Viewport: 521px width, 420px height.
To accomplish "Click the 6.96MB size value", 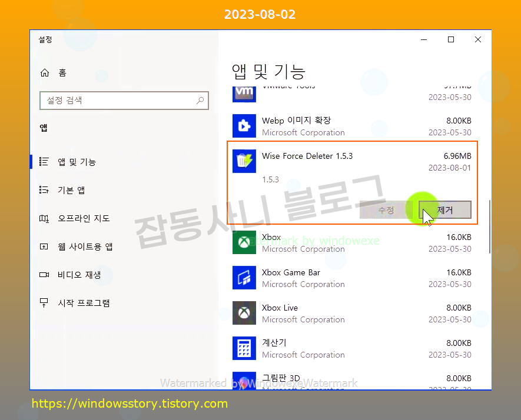I will tap(457, 156).
